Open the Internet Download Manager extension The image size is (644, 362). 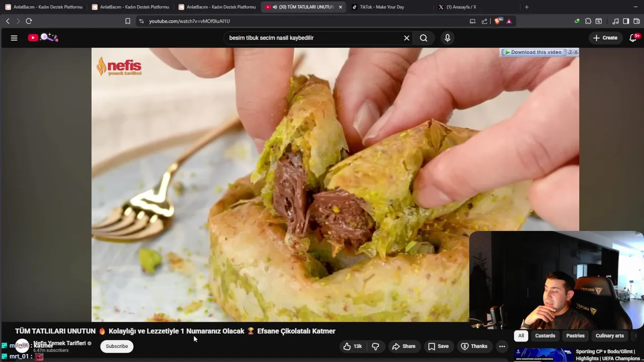click(x=577, y=21)
